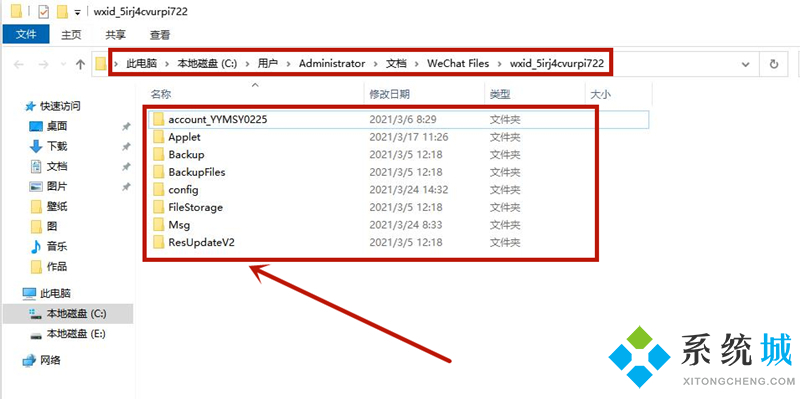Switch to the 主页 ribbon tab
This screenshot has width=800, height=399.
(71, 35)
